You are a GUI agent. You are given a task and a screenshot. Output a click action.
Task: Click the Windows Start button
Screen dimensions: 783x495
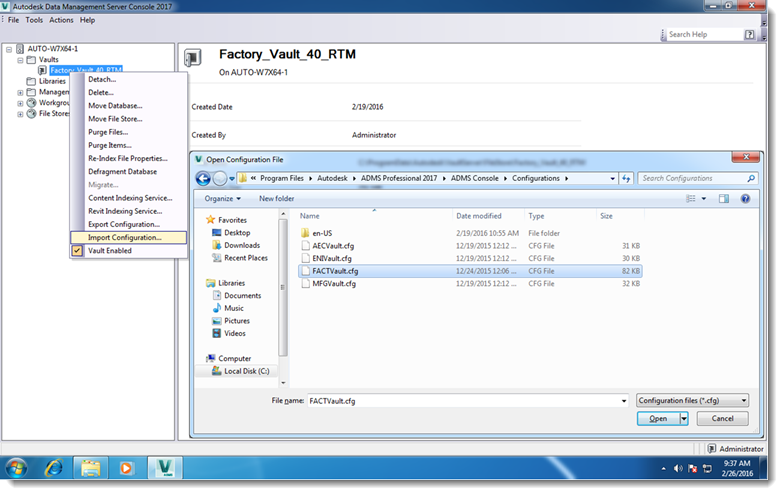tap(16, 469)
